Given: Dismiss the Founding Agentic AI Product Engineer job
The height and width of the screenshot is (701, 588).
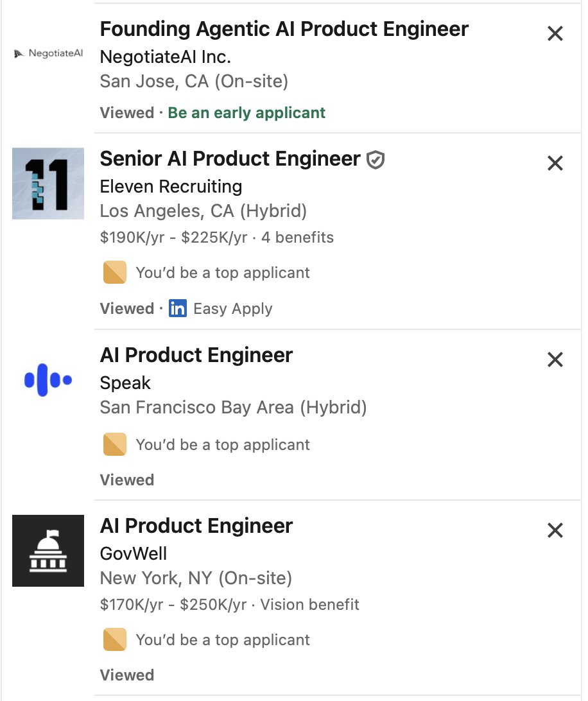Looking at the screenshot, I should pos(555,33).
